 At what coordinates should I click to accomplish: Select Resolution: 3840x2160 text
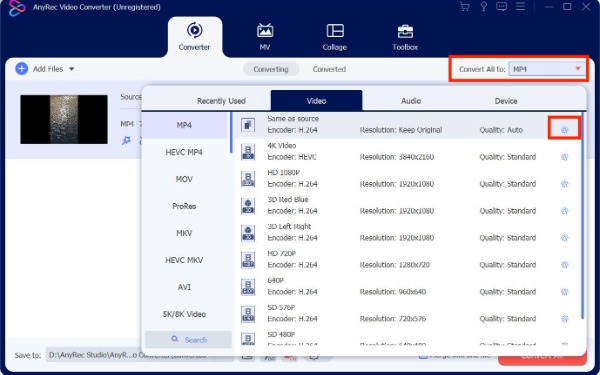tap(397, 157)
